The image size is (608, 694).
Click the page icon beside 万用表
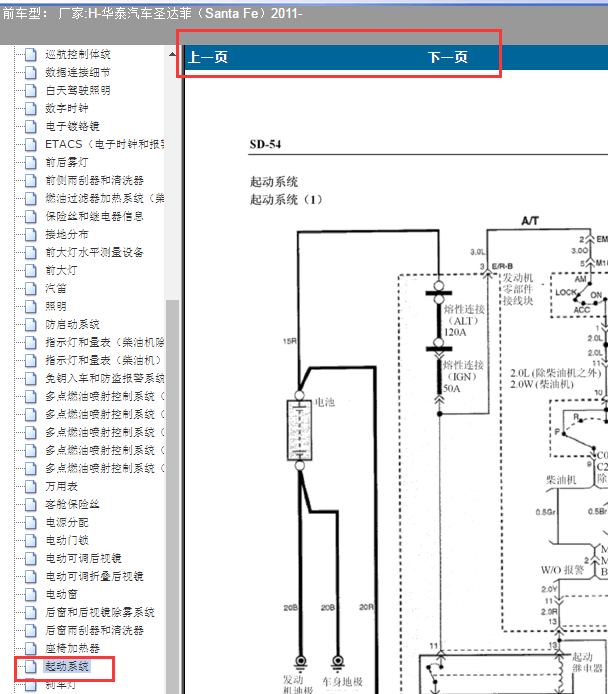tap(31, 486)
